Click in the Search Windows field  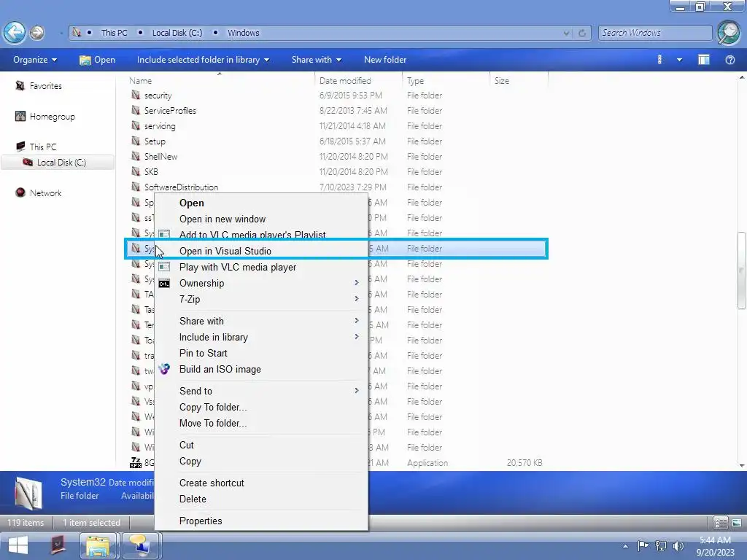pyautogui.click(x=655, y=33)
